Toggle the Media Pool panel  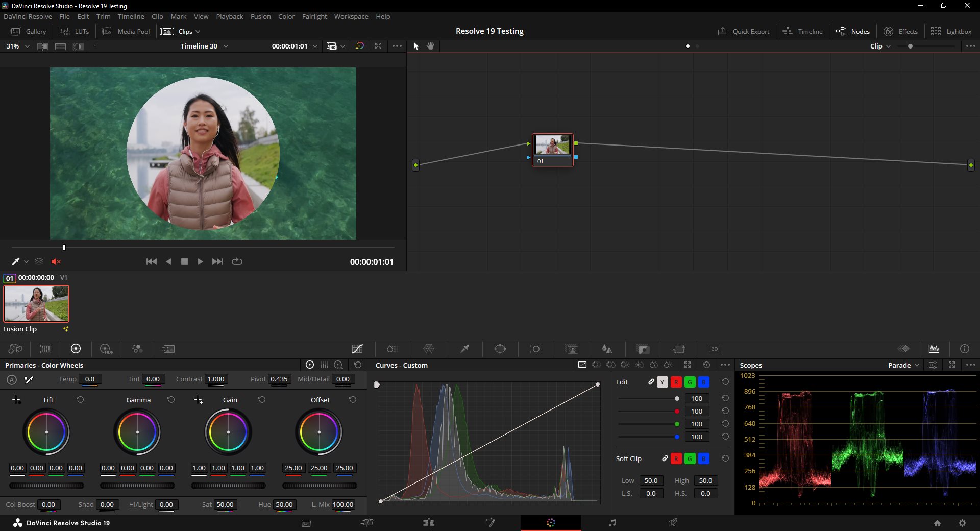click(x=126, y=32)
